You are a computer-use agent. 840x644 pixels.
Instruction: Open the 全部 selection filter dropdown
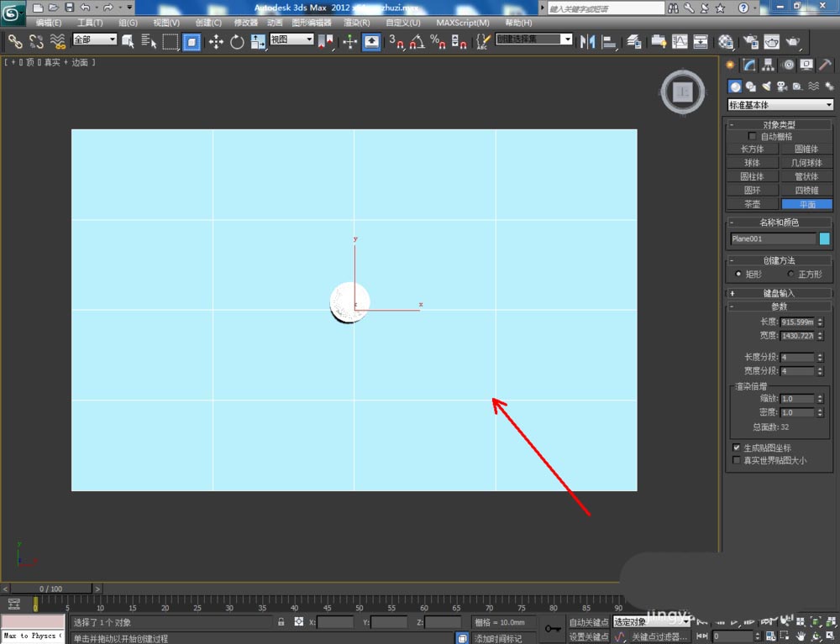[94, 39]
